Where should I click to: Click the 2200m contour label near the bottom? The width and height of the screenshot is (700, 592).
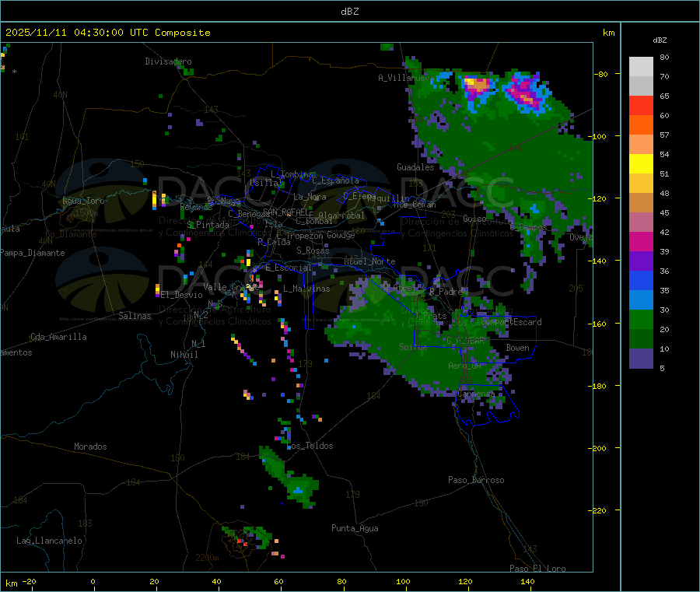(207, 558)
